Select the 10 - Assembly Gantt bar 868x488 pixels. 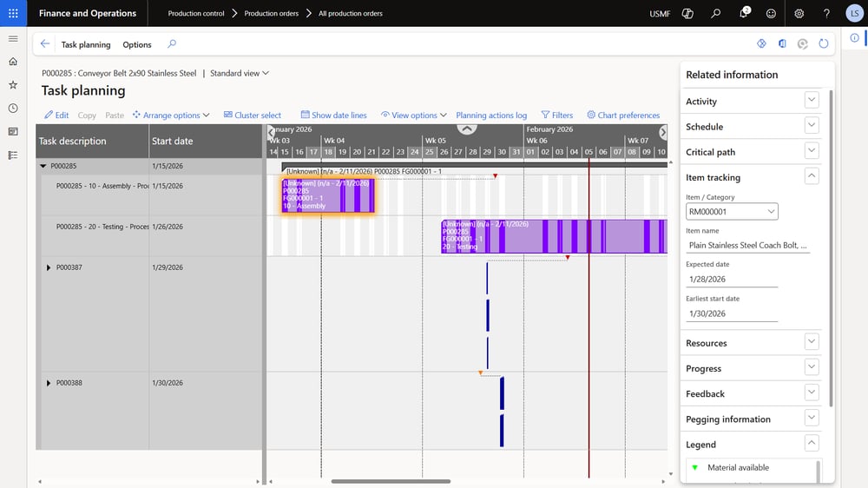(x=328, y=195)
